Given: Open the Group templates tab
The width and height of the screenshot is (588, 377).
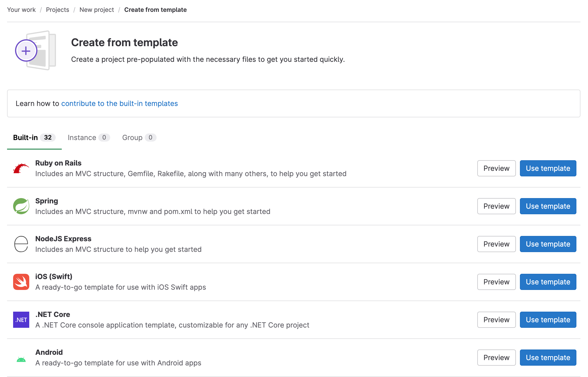Looking at the screenshot, I should click(x=139, y=138).
